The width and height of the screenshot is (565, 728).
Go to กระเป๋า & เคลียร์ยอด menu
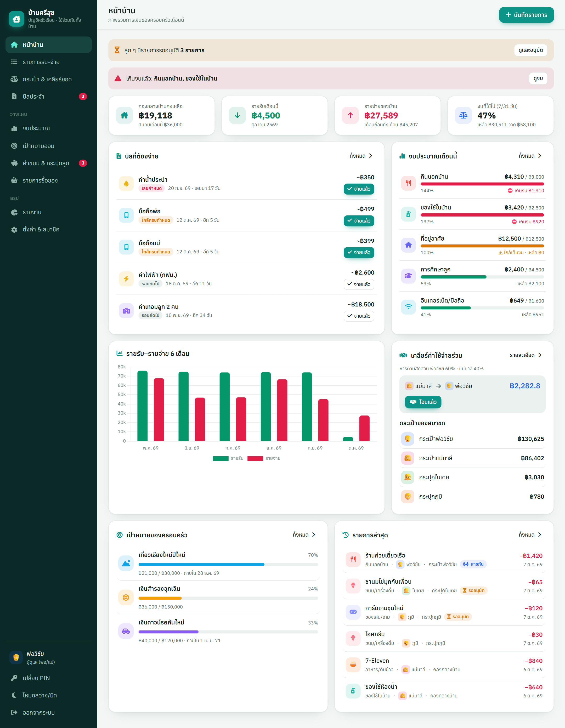tap(48, 79)
